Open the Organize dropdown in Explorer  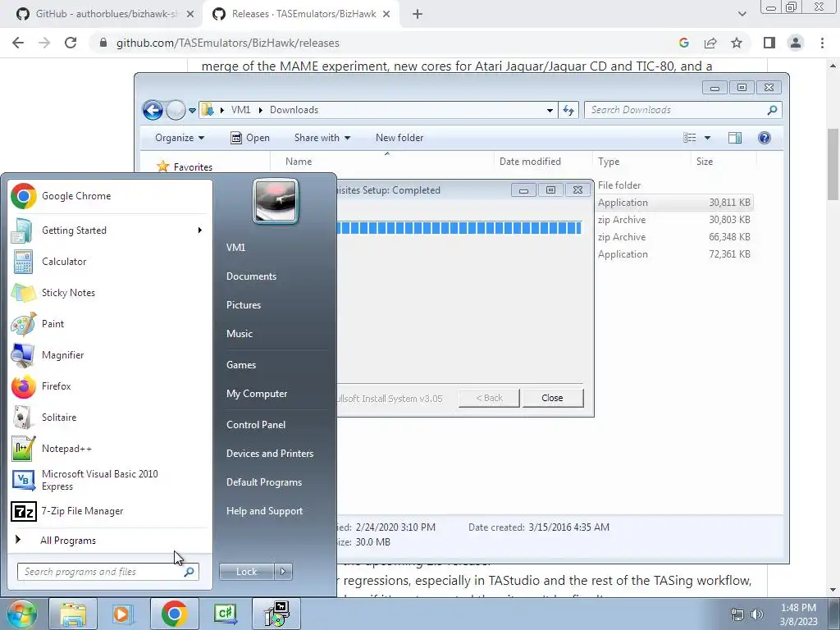[180, 138]
